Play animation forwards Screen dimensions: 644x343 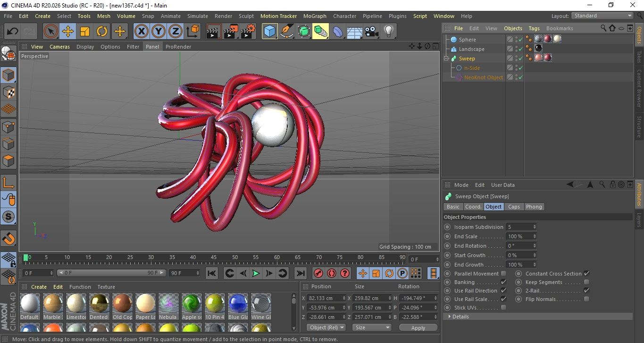click(256, 273)
